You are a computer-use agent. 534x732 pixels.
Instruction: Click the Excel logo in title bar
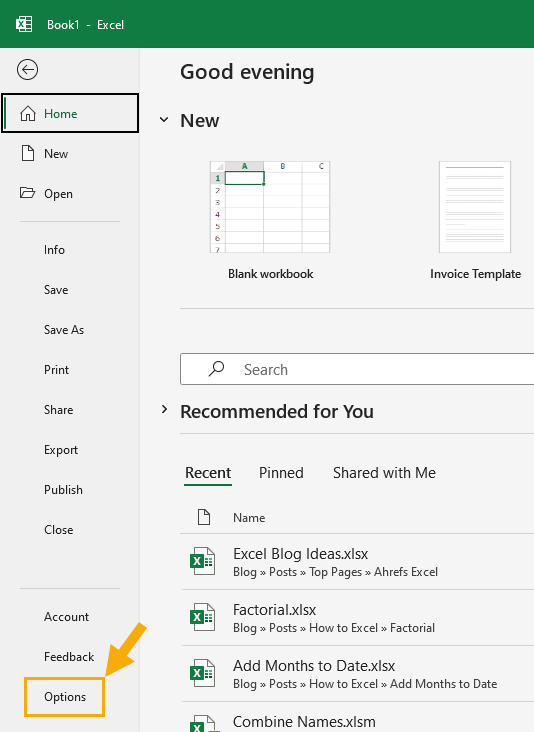24,24
